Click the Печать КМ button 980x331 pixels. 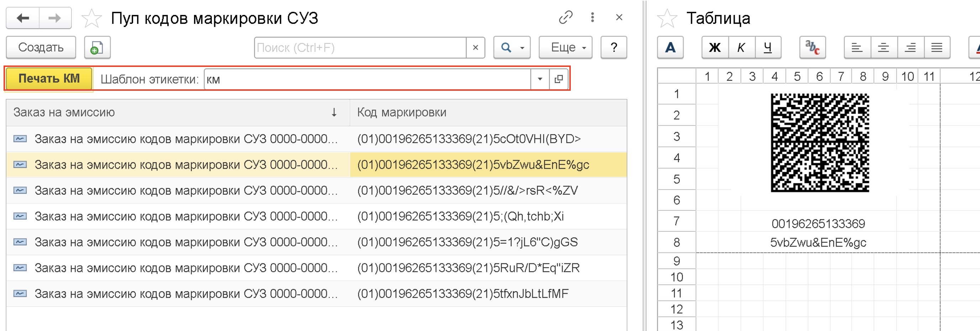click(x=49, y=79)
